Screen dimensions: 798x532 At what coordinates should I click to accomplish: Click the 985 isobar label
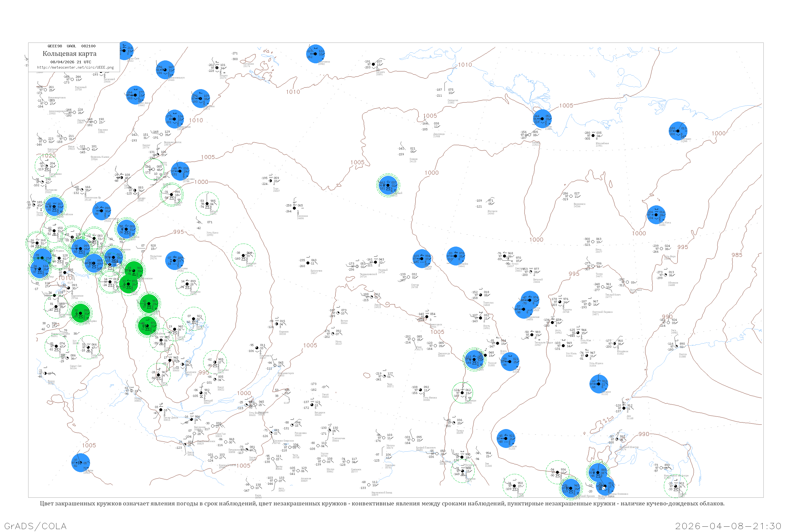(737, 255)
